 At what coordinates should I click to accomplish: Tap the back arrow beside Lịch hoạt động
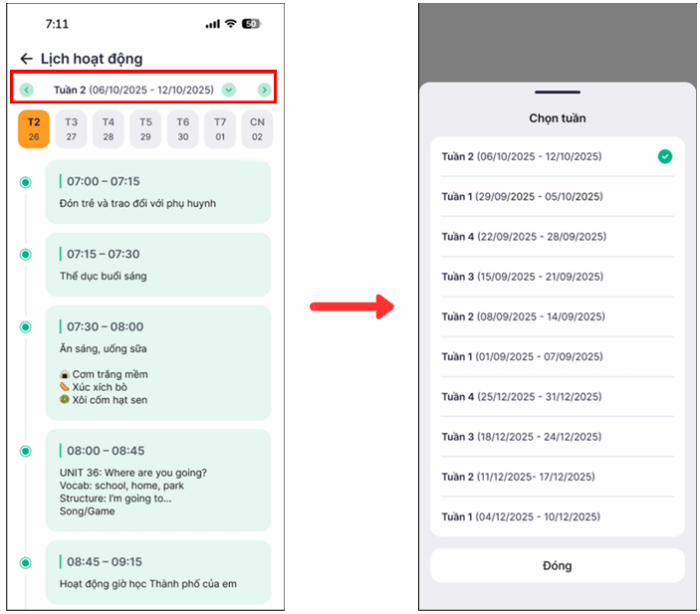click(x=26, y=59)
